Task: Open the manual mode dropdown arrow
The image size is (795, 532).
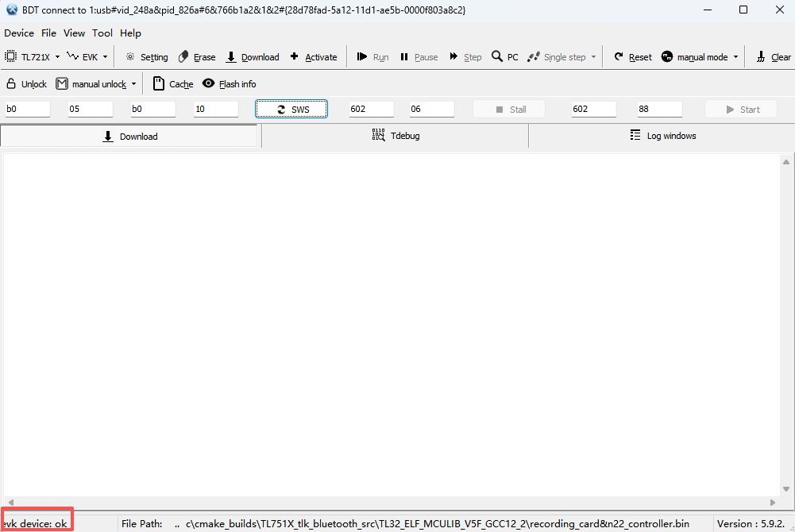Action: pos(735,56)
